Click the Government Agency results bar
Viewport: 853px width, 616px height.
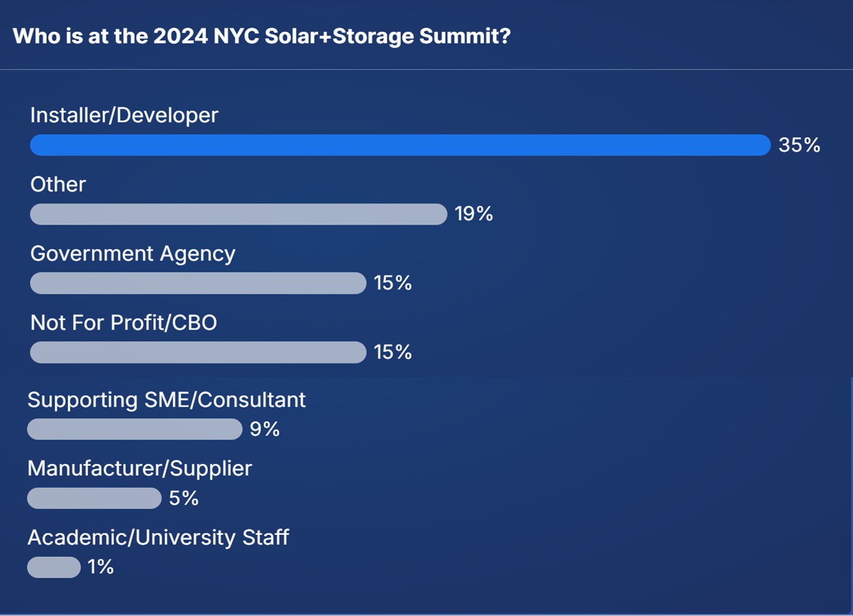(198, 283)
